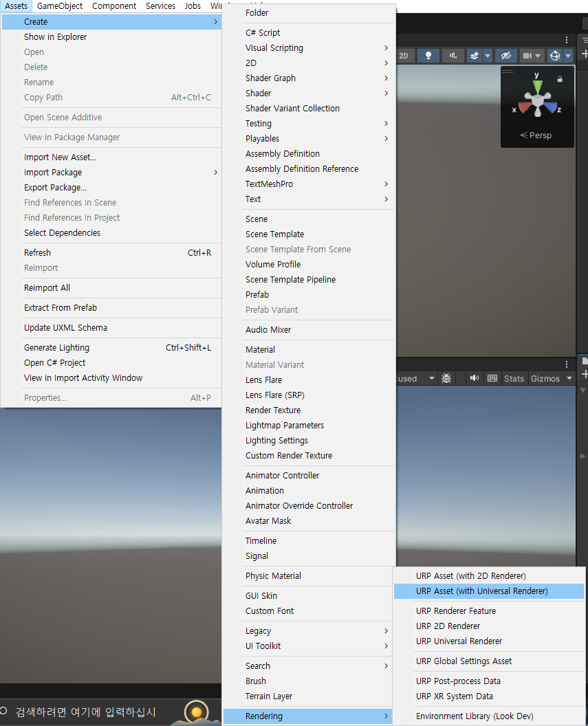The height and width of the screenshot is (726, 588).
Task: Click the orientation gizmo lock icon
Action: click(x=560, y=79)
